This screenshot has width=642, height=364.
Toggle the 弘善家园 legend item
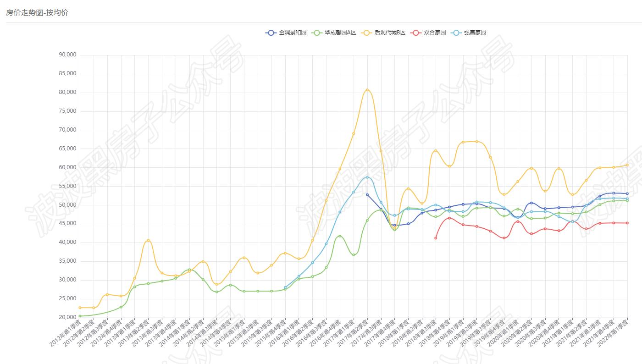(469, 33)
